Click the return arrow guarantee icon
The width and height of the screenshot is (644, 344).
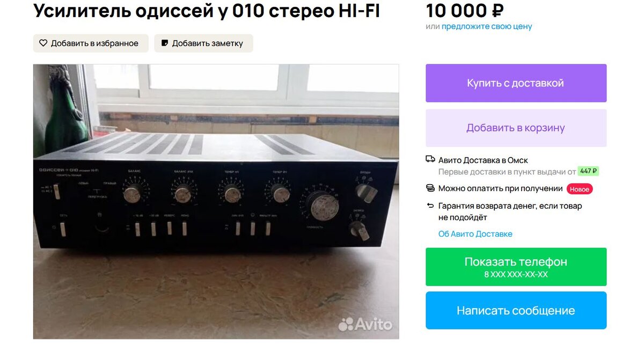coord(430,206)
